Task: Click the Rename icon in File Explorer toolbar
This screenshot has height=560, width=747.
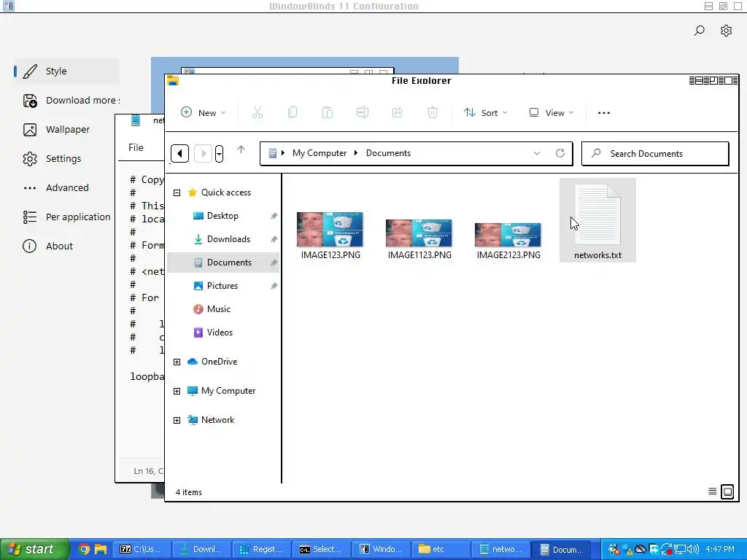Action: pos(363,113)
